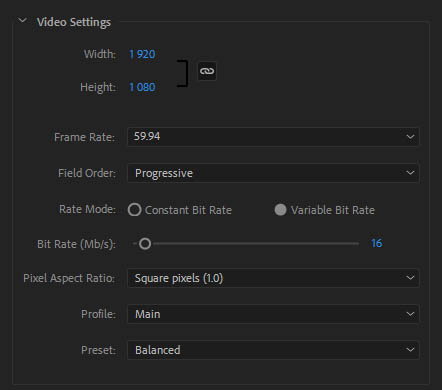Click the Bit Rate (Mb/s) label
442x390 pixels.
point(76,244)
